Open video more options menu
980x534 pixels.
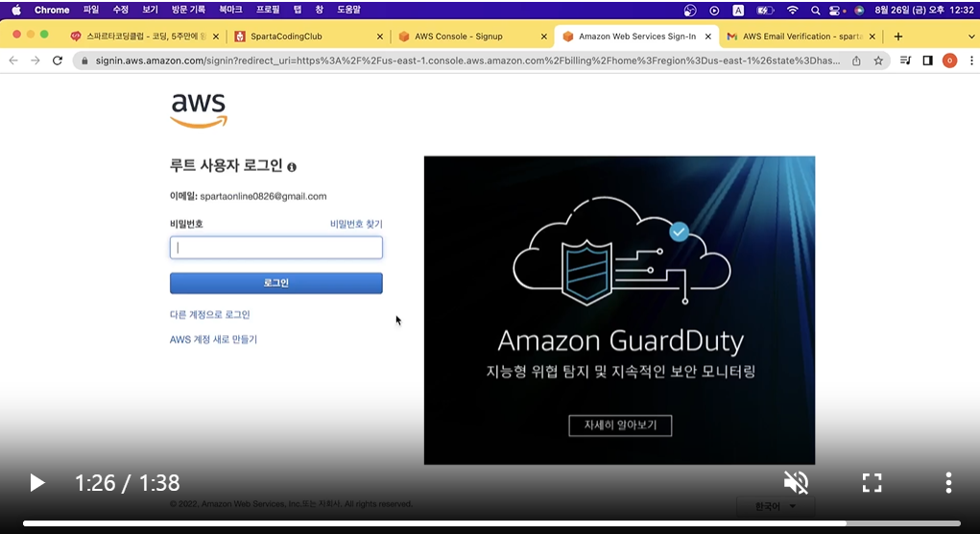[948, 483]
